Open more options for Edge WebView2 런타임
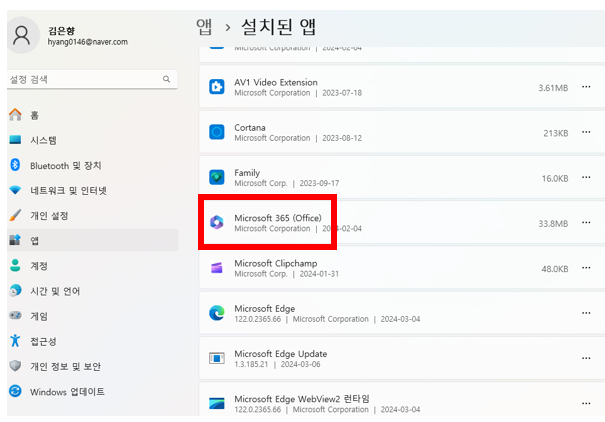The image size is (605, 422). pyautogui.click(x=586, y=403)
